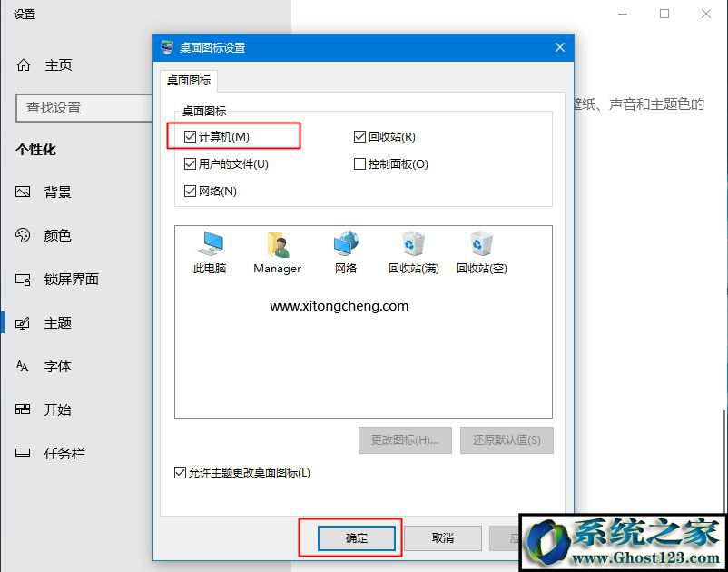Toggle 允许主题更改桌面图标(L) checkbox
Screen dimensions: 728x572
click(x=180, y=473)
